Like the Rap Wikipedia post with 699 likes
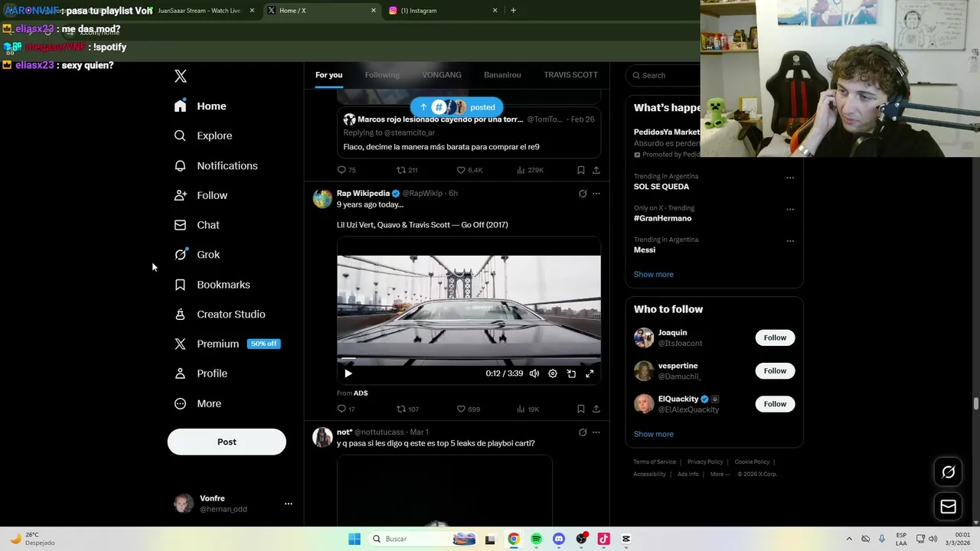The width and height of the screenshot is (980, 551). coord(468,409)
